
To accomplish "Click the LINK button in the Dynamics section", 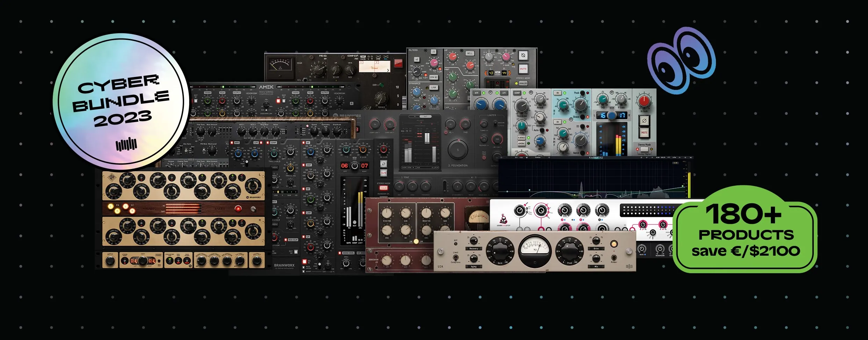I will tap(433, 87).
